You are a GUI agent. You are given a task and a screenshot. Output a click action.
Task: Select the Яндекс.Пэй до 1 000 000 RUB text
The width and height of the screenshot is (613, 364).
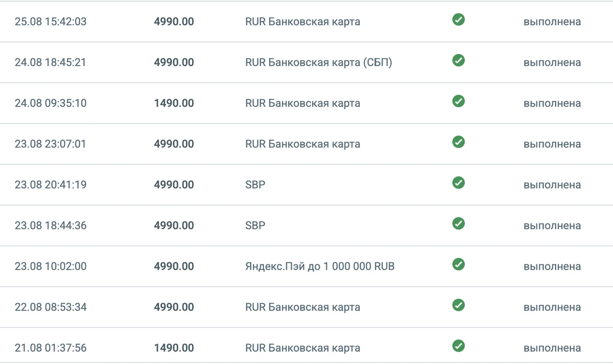pos(320,266)
